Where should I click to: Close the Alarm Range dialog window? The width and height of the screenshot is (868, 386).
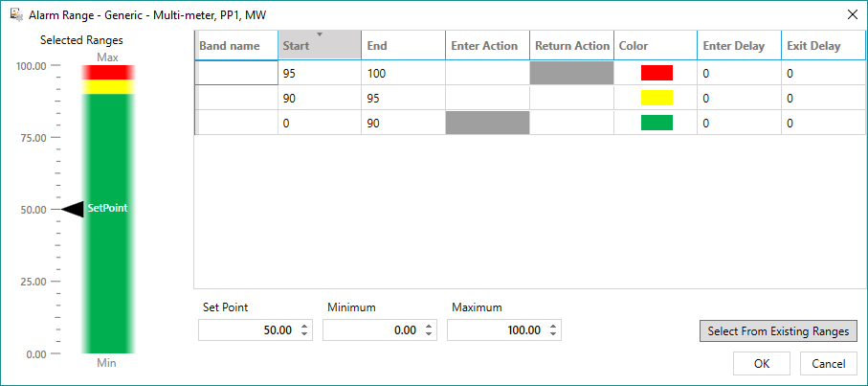coord(852,13)
